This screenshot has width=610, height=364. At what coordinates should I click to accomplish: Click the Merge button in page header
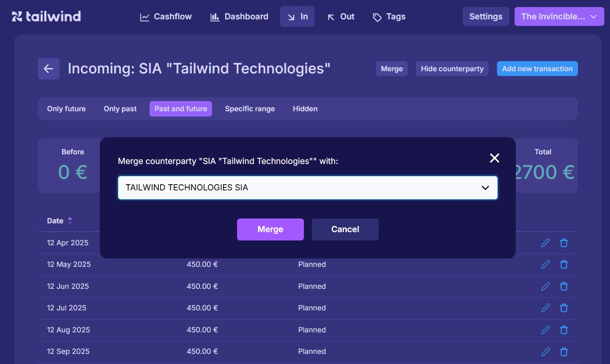point(392,69)
